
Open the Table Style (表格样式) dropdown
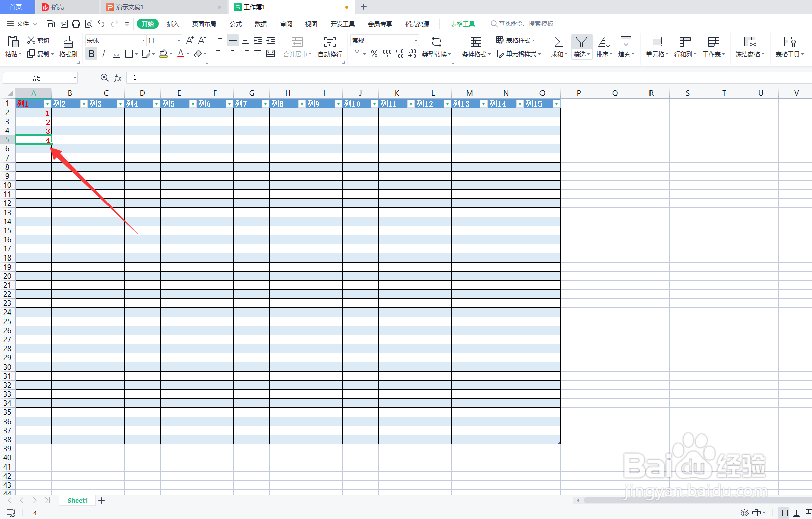(x=515, y=40)
